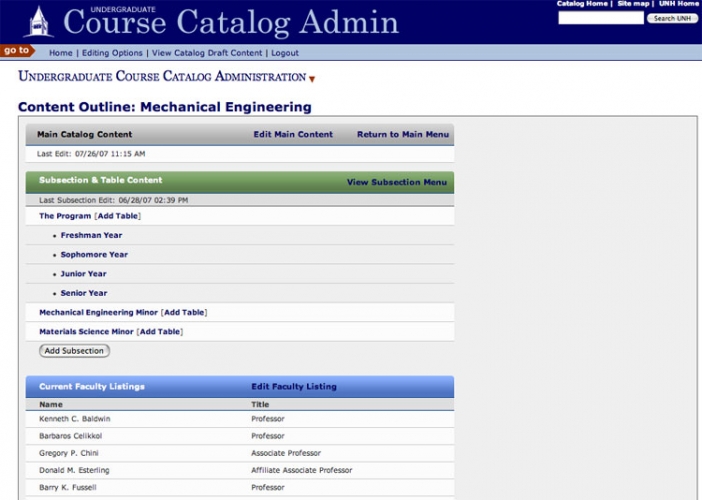Open Mechanical Engineering Minor subsection
Screen dimensions: 702x500
[98, 312]
